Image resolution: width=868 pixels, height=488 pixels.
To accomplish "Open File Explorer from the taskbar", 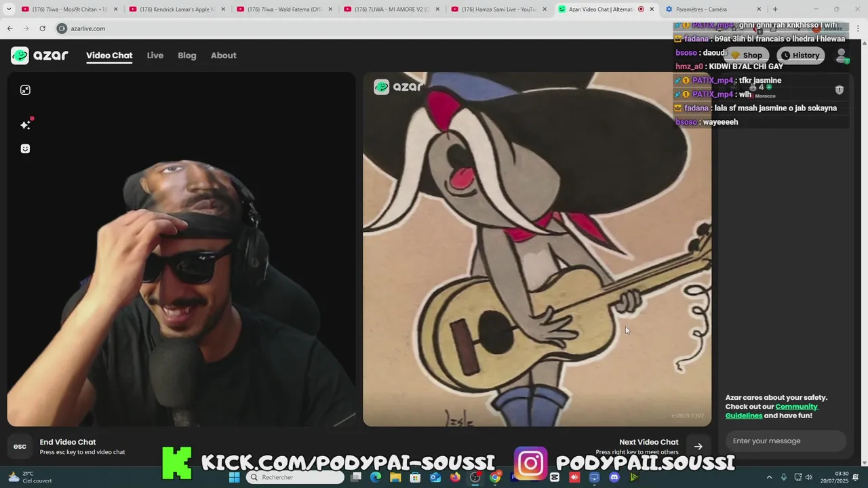I will pos(395,477).
